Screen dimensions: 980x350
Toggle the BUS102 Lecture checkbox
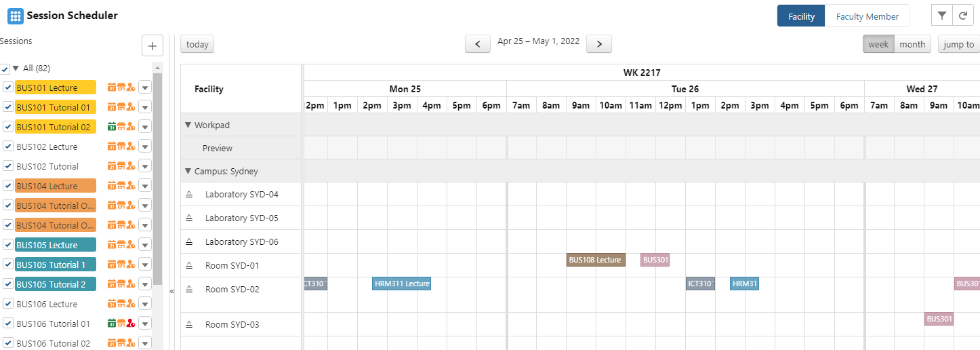[8, 146]
